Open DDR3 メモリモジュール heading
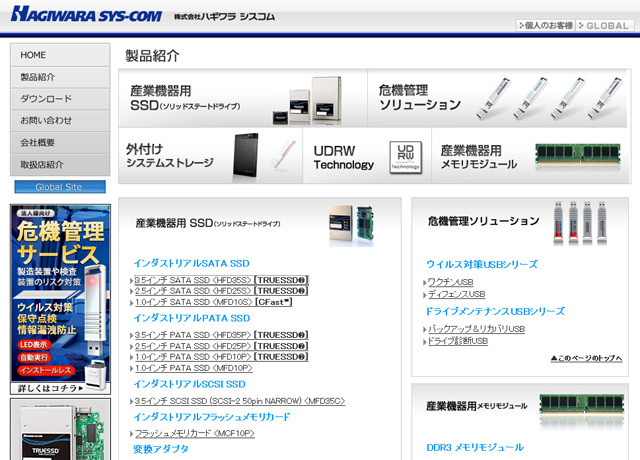640x460 pixels. [475, 448]
